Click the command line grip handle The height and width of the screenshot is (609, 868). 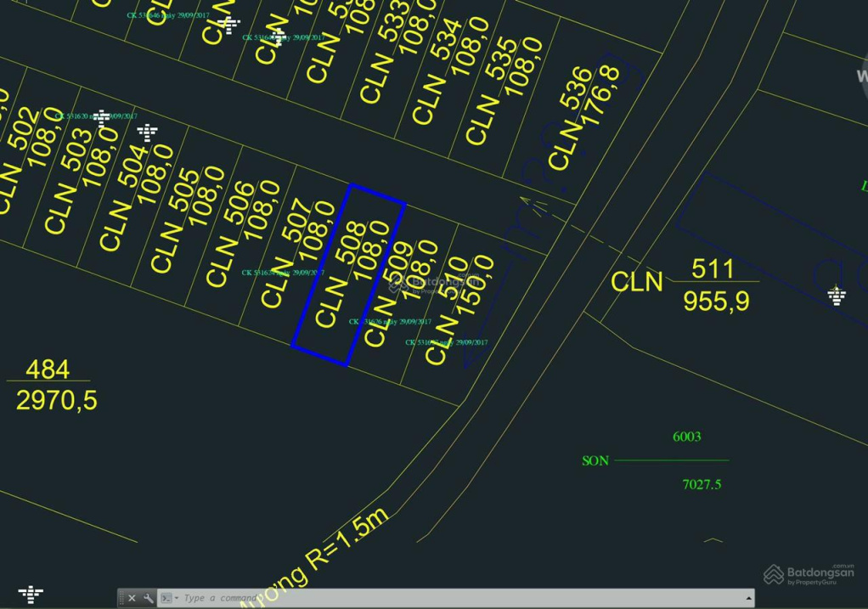point(121,598)
